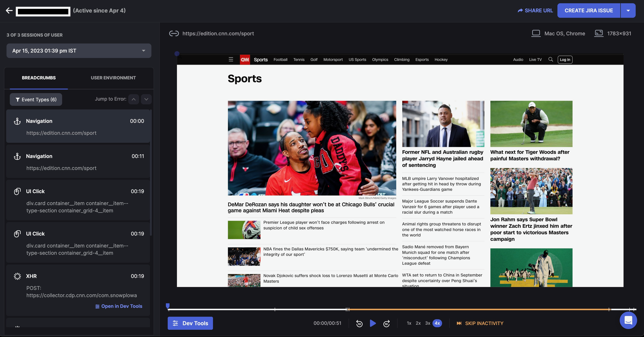Select 2x playback speed

[x=418, y=323]
